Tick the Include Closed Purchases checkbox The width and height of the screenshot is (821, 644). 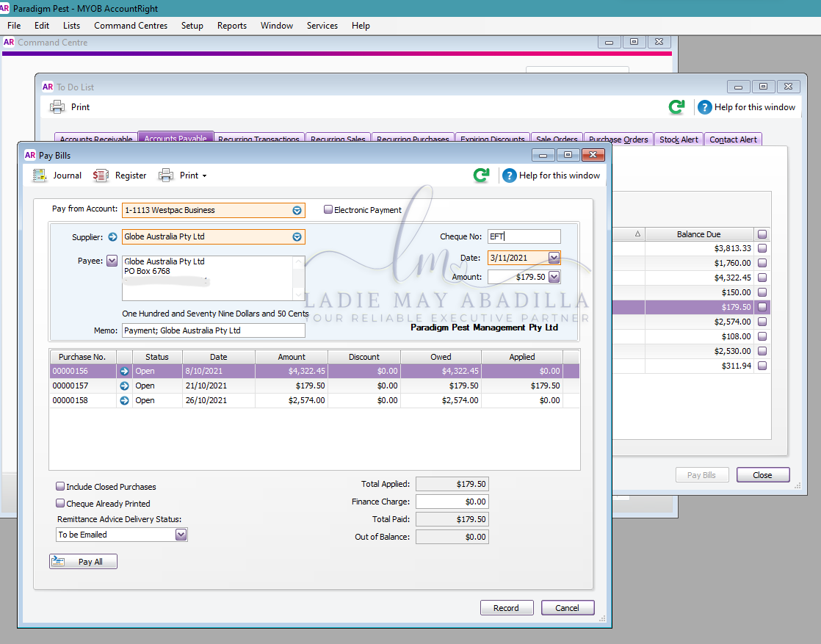[x=60, y=486]
